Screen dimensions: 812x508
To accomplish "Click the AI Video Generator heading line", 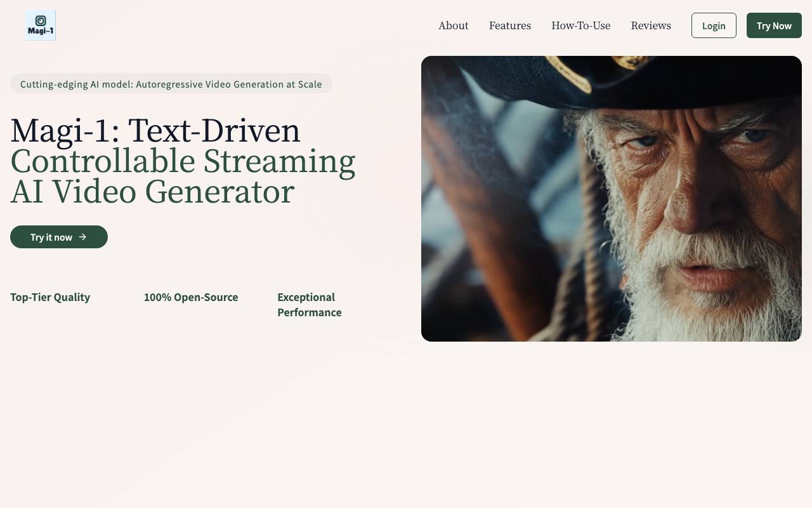I will (152, 192).
